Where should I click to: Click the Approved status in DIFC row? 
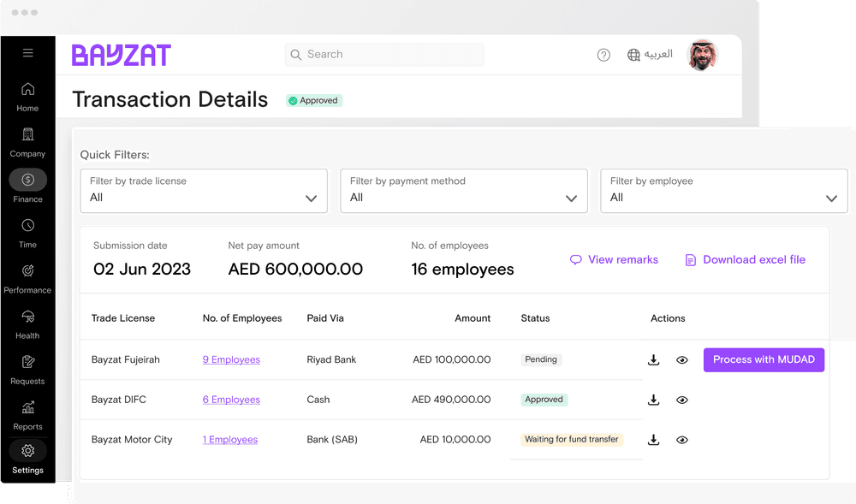(544, 400)
